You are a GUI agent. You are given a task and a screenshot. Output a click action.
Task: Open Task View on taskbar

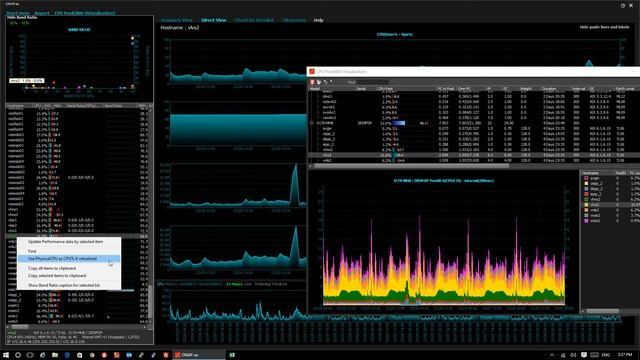click(x=30, y=355)
